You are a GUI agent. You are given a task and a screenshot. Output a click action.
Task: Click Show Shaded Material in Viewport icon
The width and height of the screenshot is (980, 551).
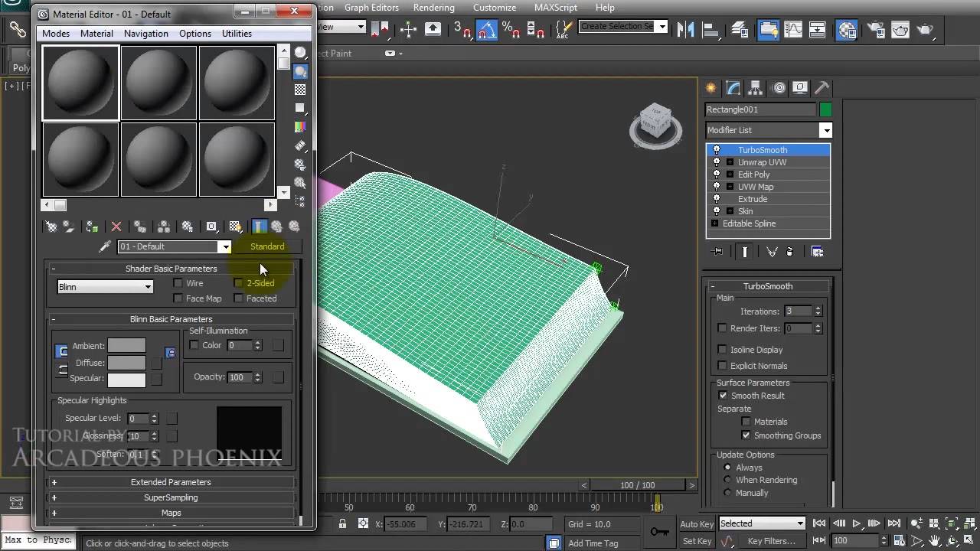(235, 227)
